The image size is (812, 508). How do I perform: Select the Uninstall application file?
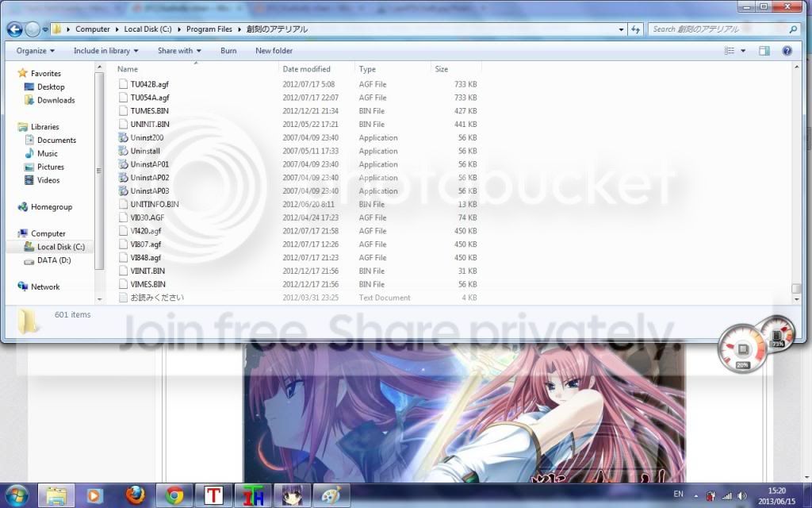(145, 151)
